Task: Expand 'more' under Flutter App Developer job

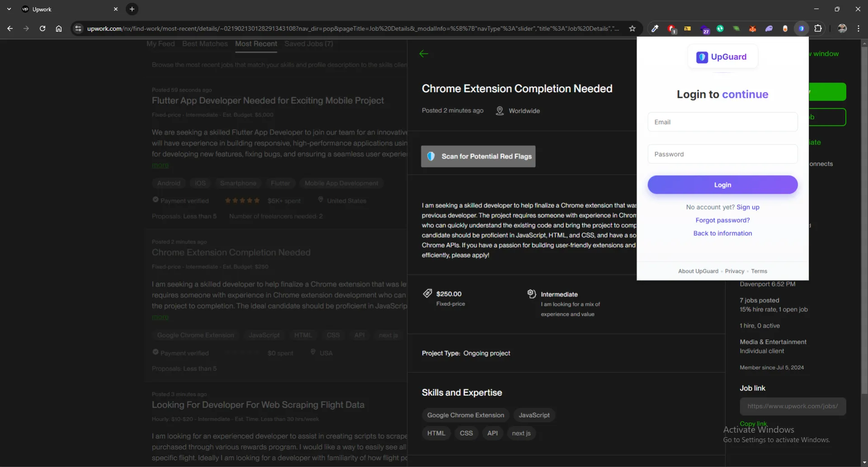Action: (160, 165)
